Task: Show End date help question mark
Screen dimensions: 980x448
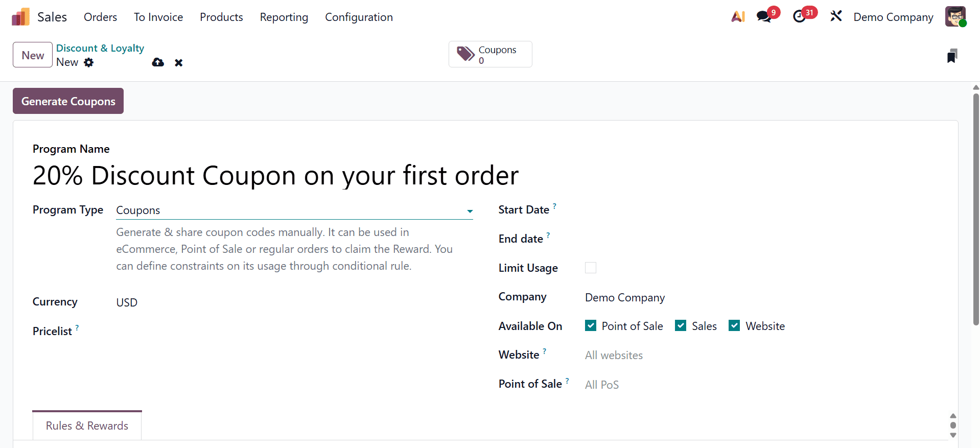Action: tap(548, 235)
